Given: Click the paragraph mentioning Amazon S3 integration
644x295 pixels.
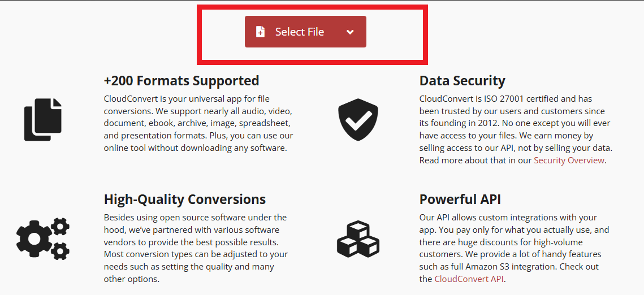Looking at the screenshot, I should click(x=515, y=248).
